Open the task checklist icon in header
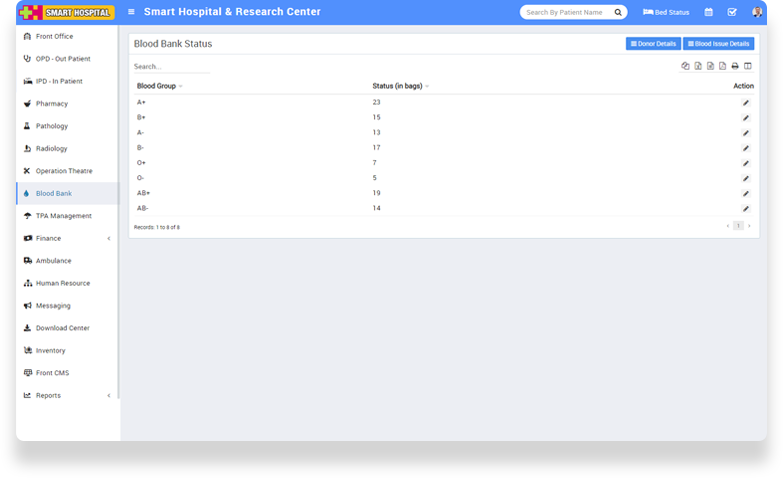 click(732, 12)
